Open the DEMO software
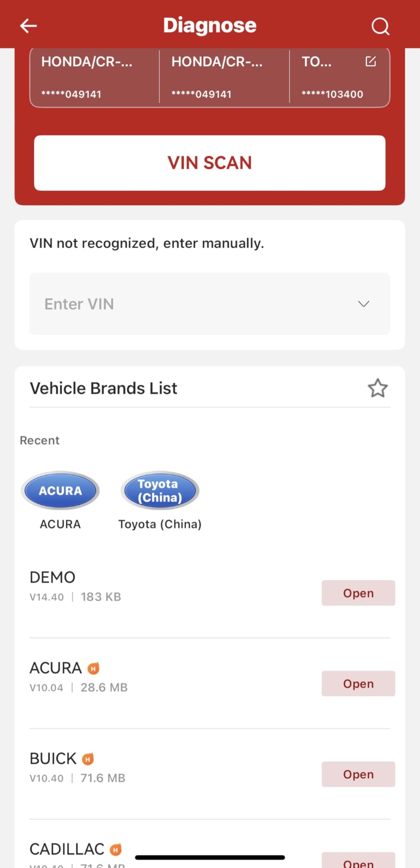Image resolution: width=420 pixels, height=868 pixels. coord(358,593)
